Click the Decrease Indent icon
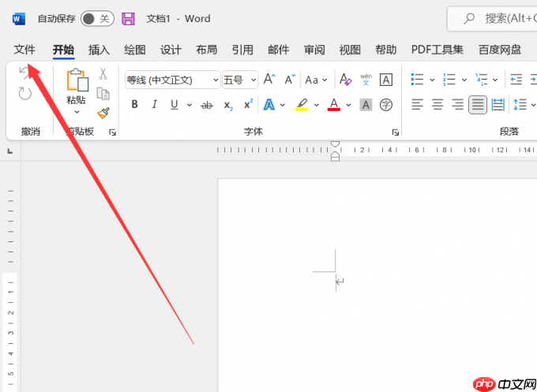Screen dimensions: 537x392 [516, 80]
